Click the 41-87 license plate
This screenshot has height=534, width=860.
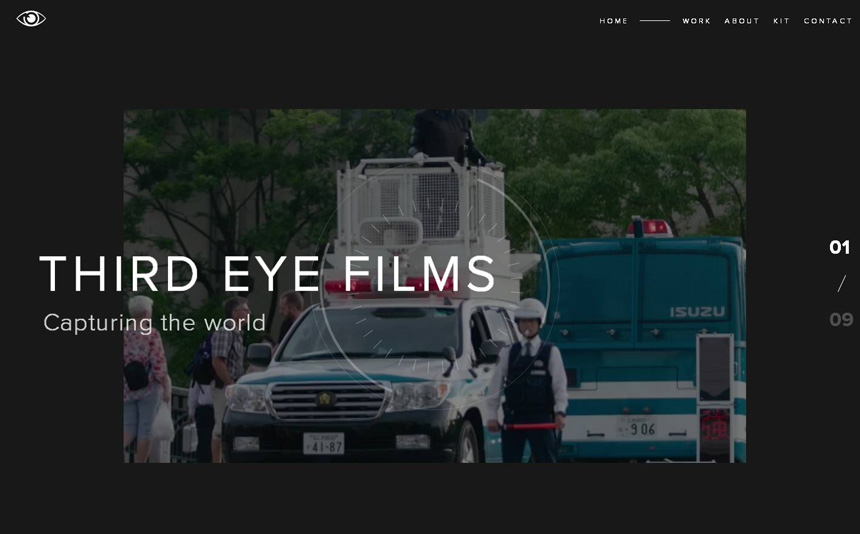[x=323, y=443]
